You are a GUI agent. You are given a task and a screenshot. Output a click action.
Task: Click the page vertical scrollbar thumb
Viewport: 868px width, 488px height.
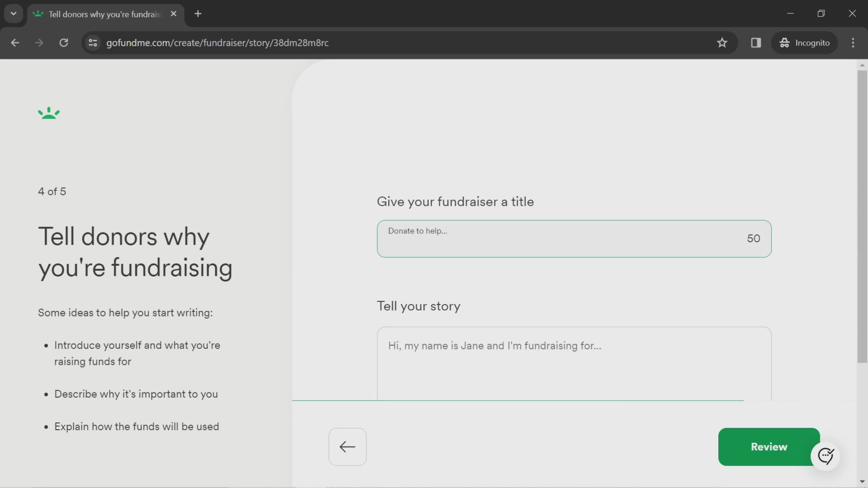click(x=862, y=216)
